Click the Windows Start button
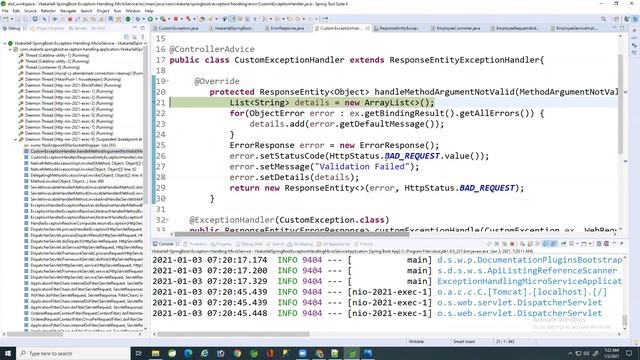The height and width of the screenshot is (360, 640). point(7,353)
